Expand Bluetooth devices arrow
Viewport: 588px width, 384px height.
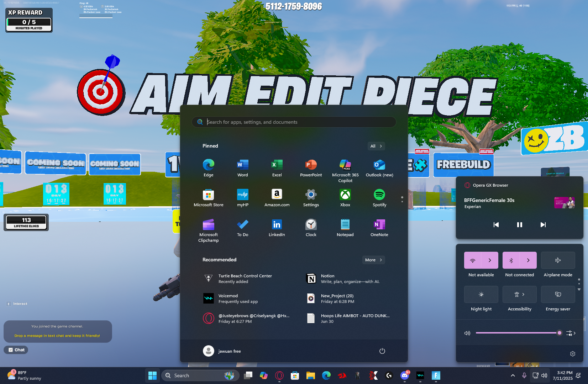point(528,260)
